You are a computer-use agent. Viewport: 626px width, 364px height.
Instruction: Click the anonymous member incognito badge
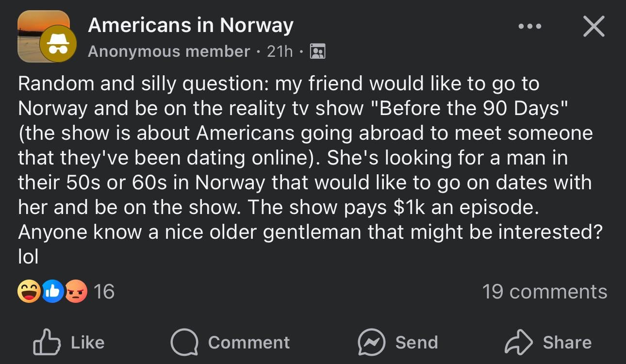(58, 44)
